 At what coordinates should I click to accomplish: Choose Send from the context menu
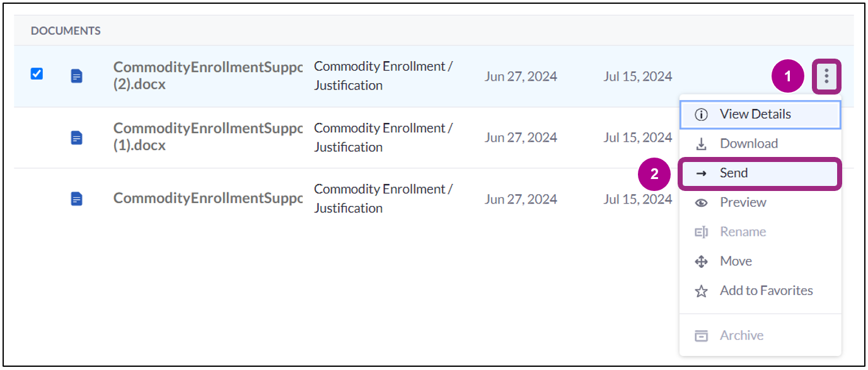(734, 172)
